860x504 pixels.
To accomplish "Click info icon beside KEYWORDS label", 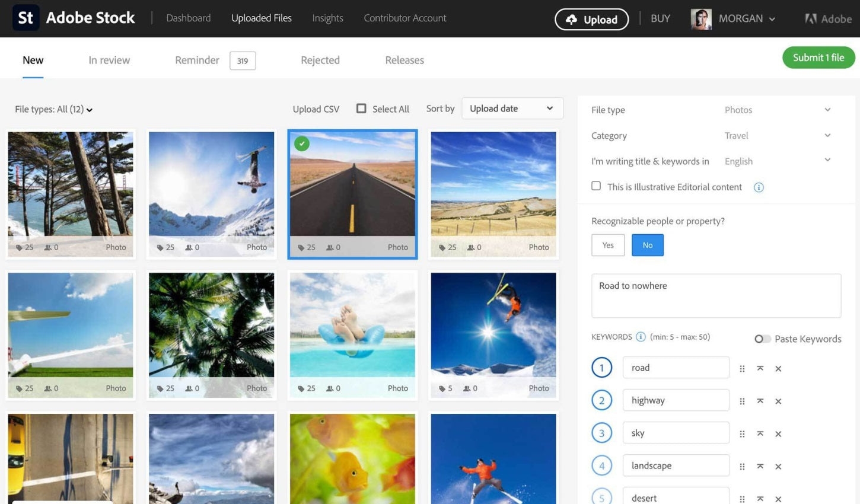I will [641, 337].
